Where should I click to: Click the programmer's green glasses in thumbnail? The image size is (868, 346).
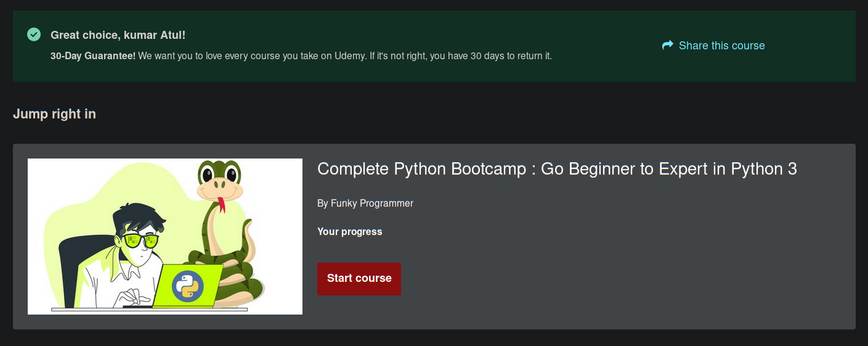(140, 241)
